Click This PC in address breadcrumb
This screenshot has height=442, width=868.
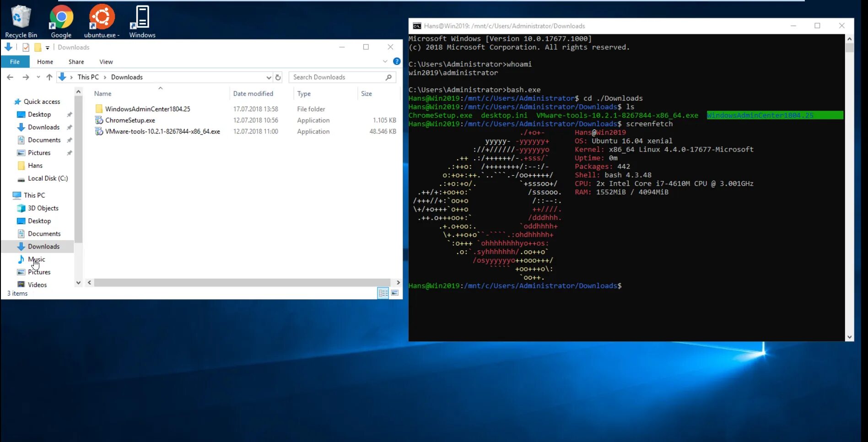[x=88, y=77]
